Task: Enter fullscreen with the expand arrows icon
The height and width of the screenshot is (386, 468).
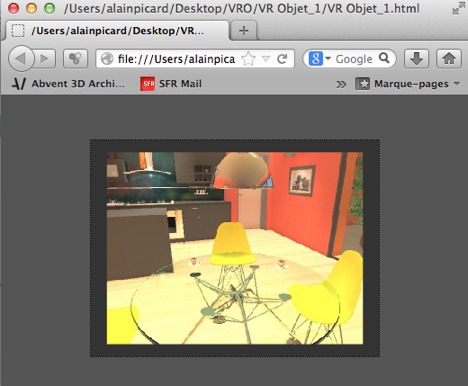Action: [459, 8]
